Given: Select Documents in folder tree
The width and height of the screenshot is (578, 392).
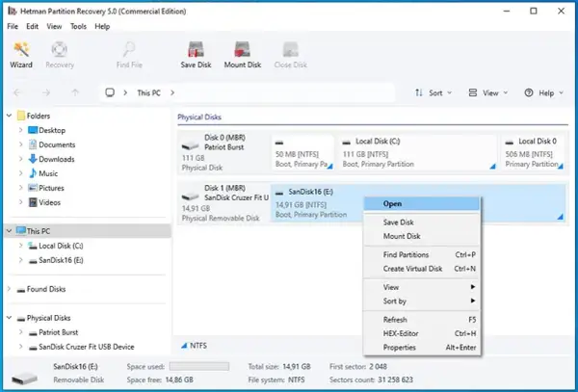Looking at the screenshot, I should pos(57,144).
